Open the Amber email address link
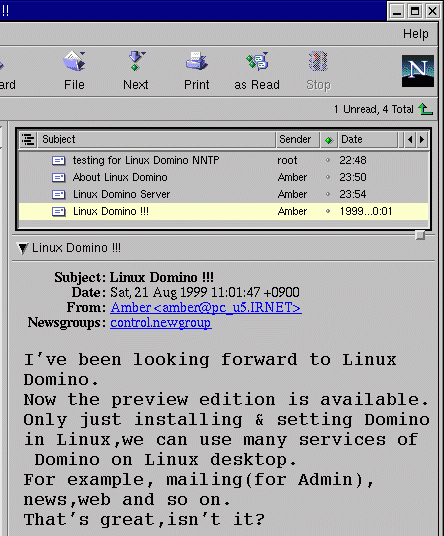 pyautogui.click(x=206, y=308)
